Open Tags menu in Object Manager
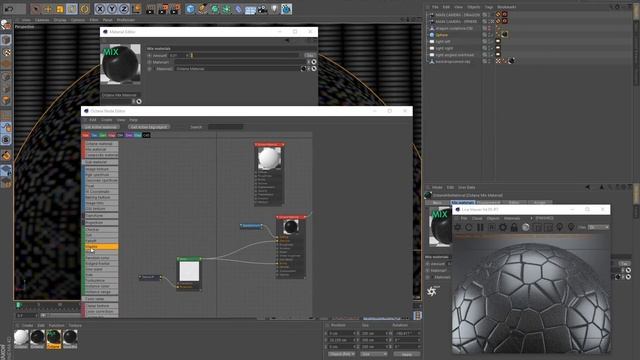 click(489, 7)
